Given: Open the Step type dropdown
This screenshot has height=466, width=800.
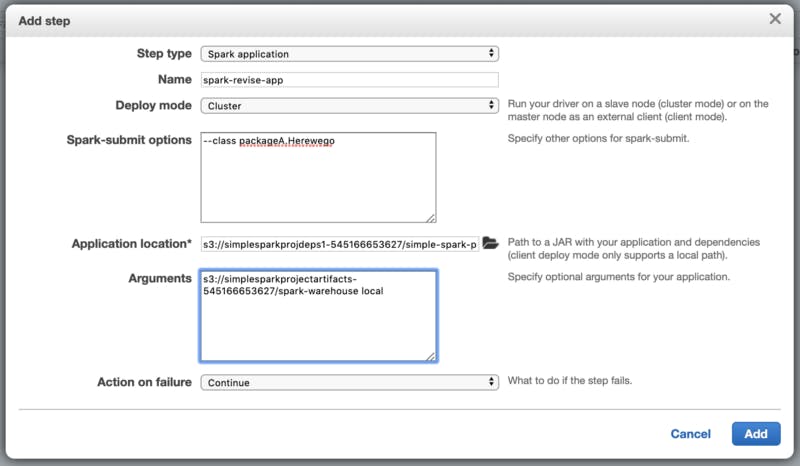Looking at the screenshot, I should [x=349, y=54].
